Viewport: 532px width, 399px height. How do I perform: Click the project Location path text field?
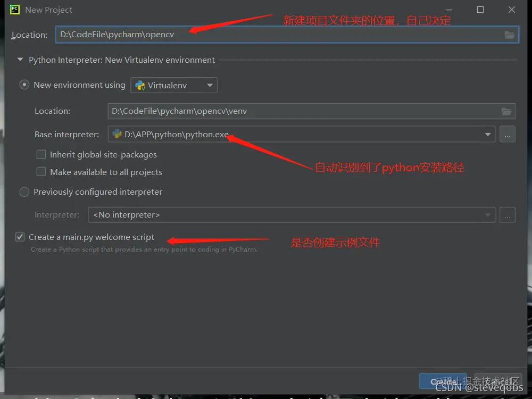point(287,35)
